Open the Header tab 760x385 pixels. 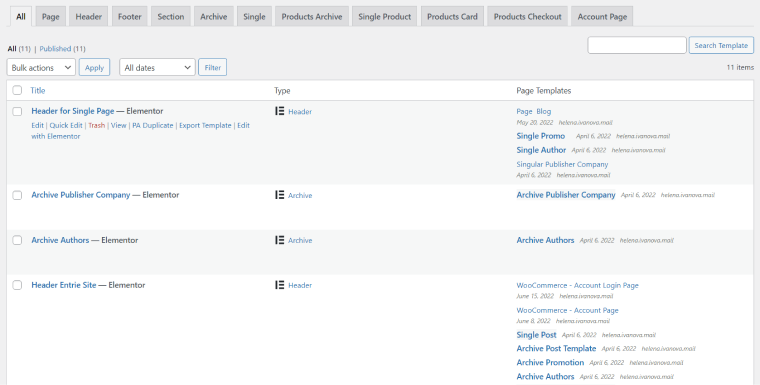click(89, 16)
